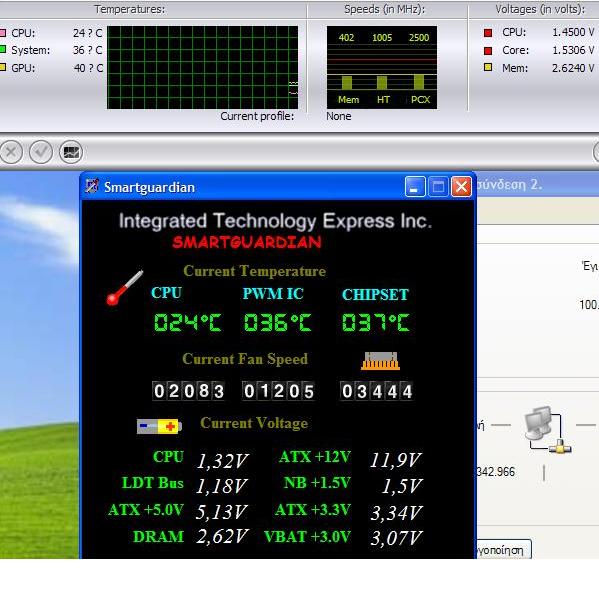This screenshot has height=598, width=599.
Task: Click the CPU voltage reading 1.4500 V
Action: coord(573,32)
